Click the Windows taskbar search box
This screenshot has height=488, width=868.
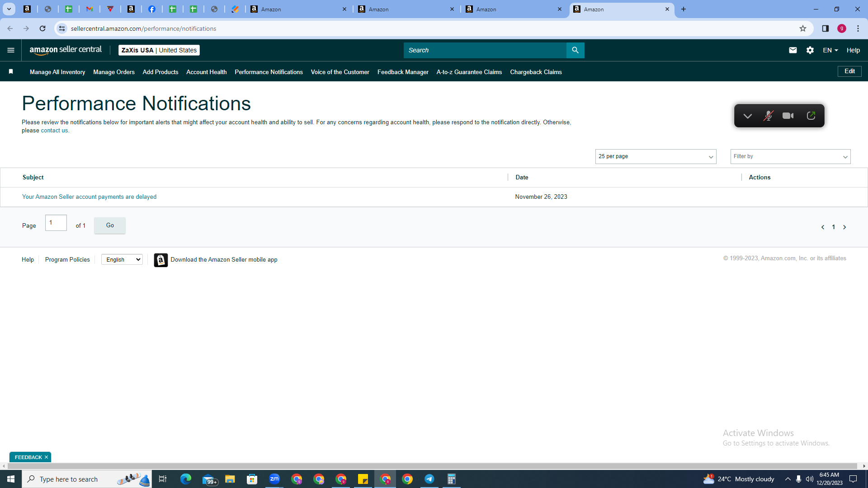click(87, 479)
